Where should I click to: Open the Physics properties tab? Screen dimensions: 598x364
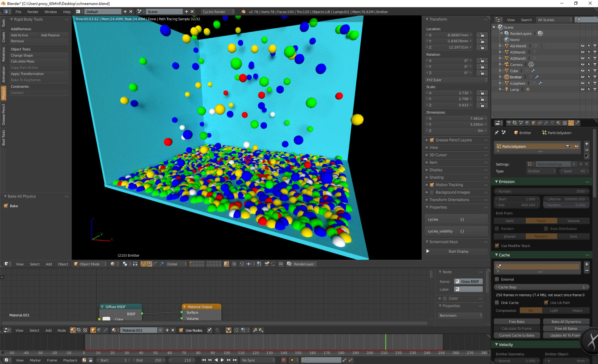[577, 123]
